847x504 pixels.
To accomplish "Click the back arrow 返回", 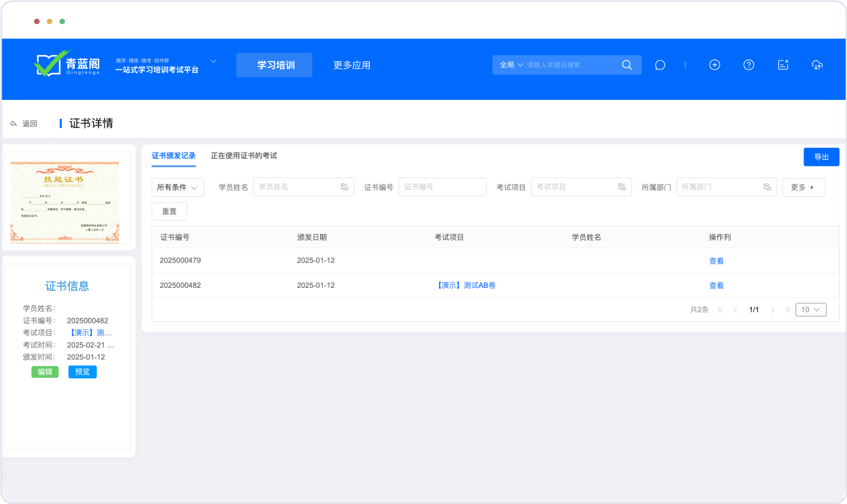I will pos(24,124).
